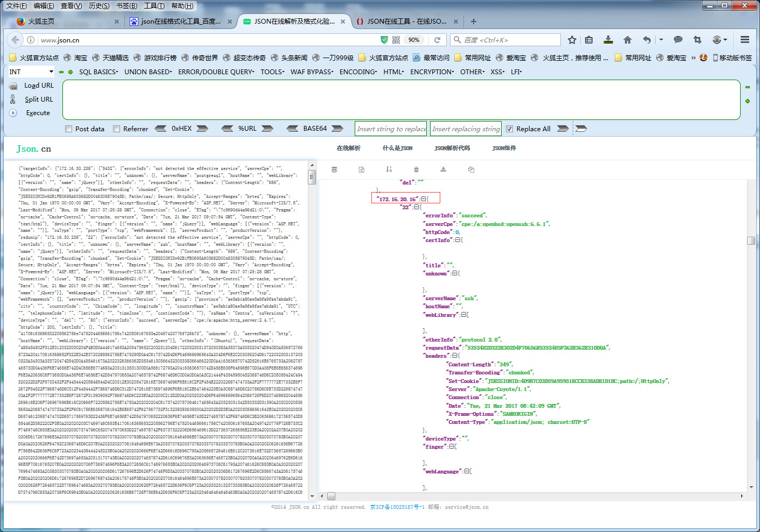Collapse the "finger" JSON array
Image resolution: width=760 pixels, height=532 pixels.
click(451, 447)
